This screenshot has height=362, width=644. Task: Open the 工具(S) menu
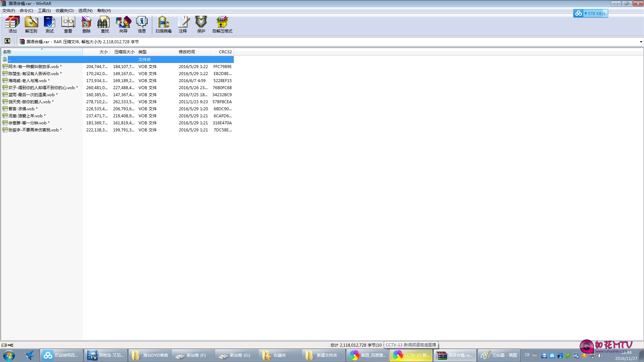pyautogui.click(x=44, y=11)
